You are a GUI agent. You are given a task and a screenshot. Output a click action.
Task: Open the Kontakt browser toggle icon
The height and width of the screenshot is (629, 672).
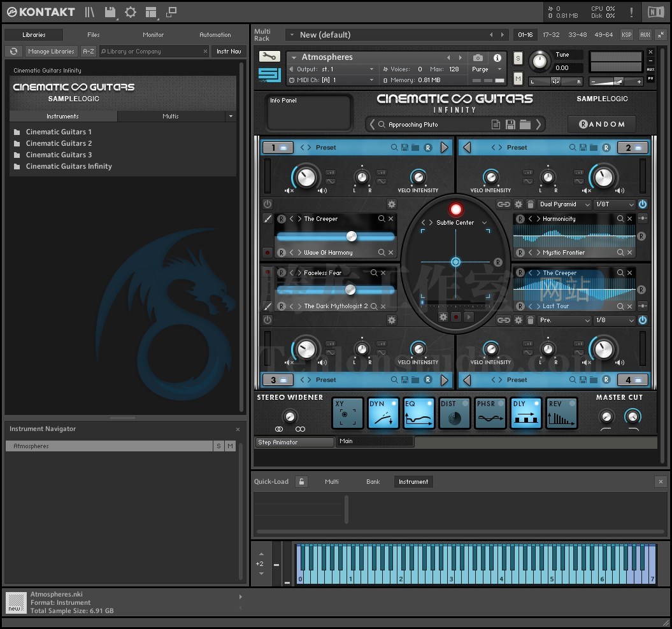[x=89, y=12]
